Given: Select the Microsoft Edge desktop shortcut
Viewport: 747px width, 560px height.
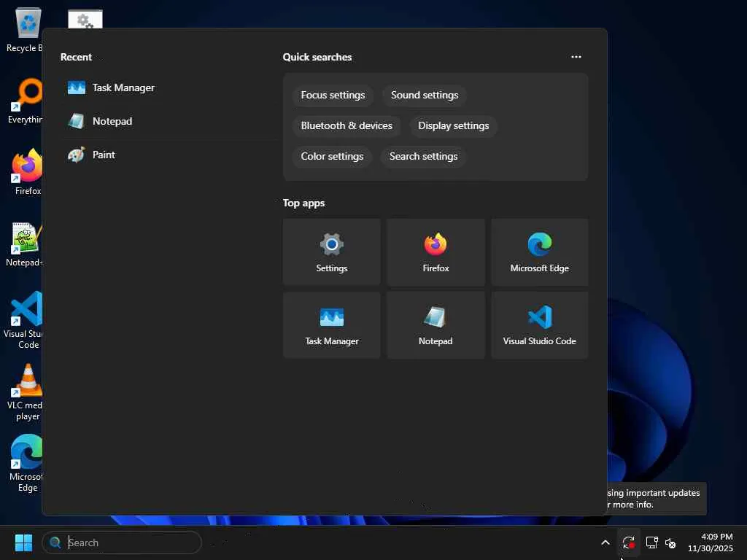Looking at the screenshot, I should pyautogui.click(x=26, y=463).
